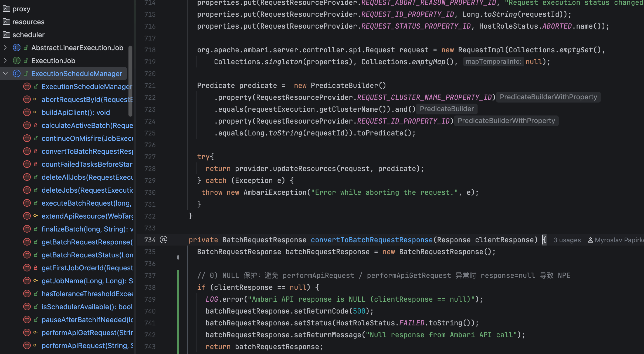Select the getJobName(Long, Long) method entry
This screenshot has width=644, height=354.
click(x=87, y=281)
